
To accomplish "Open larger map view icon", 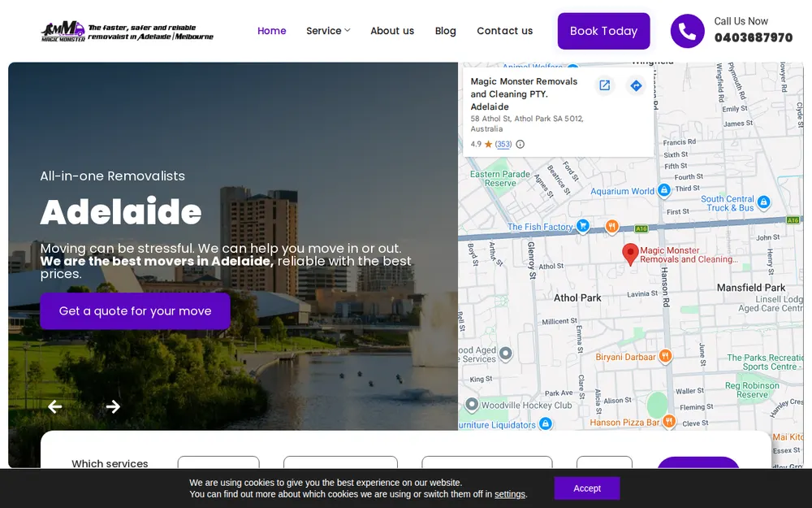I will click(604, 85).
